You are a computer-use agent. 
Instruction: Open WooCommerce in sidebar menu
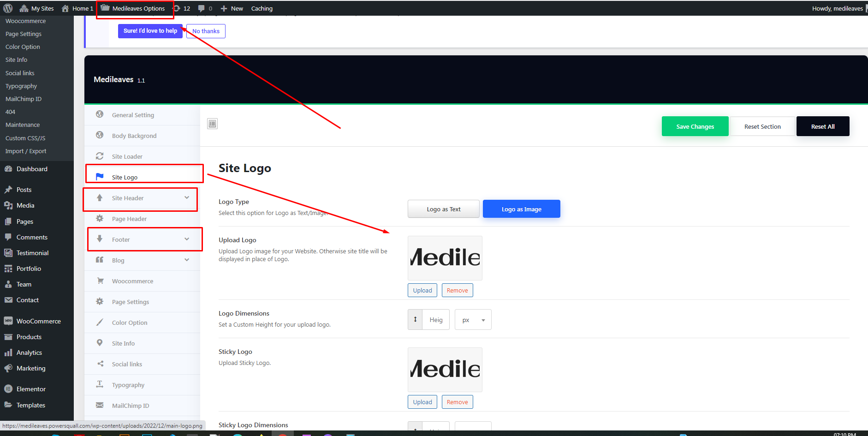(x=37, y=321)
